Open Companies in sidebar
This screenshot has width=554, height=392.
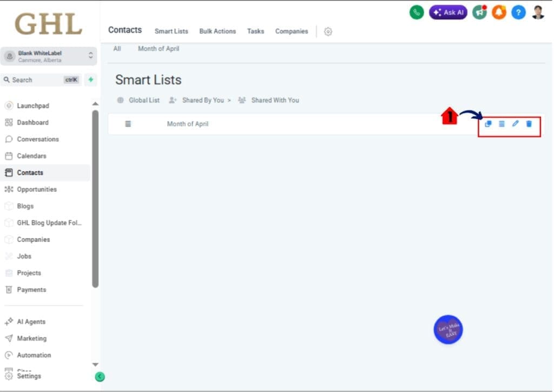(33, 240)
